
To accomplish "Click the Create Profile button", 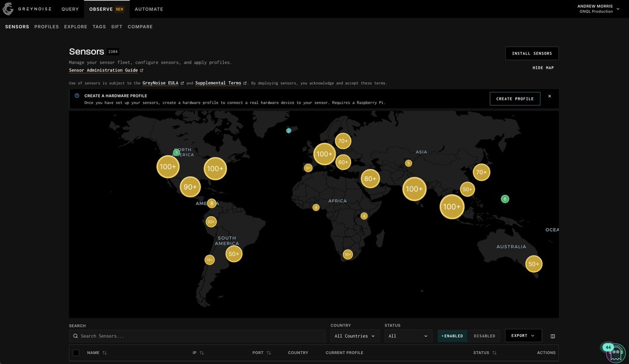I will tap(515, 98).
